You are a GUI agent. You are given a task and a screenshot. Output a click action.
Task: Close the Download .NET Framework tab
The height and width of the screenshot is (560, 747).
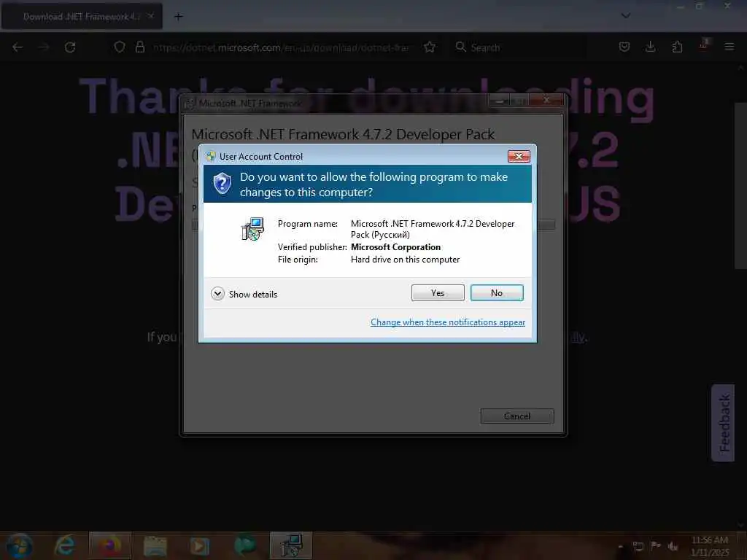(x=150, y=16)
